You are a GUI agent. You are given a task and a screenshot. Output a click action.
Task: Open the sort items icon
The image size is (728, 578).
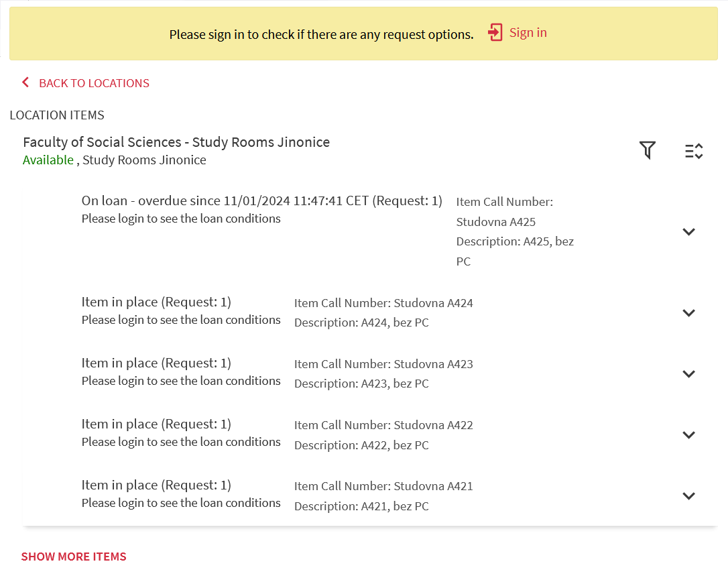[694, 152]
